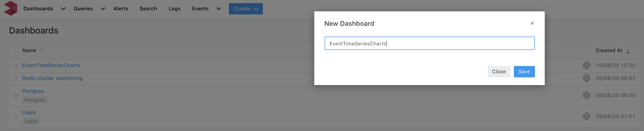644x131 pixels.
Task: Open the Logs menu item
Action: (x=174, y=9)
